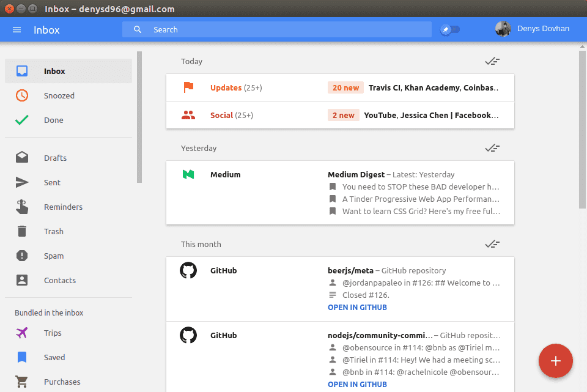Click the sidebar vertical scrollbar
The width and height of the screenshot is (587, 392).
coord(139,117)
